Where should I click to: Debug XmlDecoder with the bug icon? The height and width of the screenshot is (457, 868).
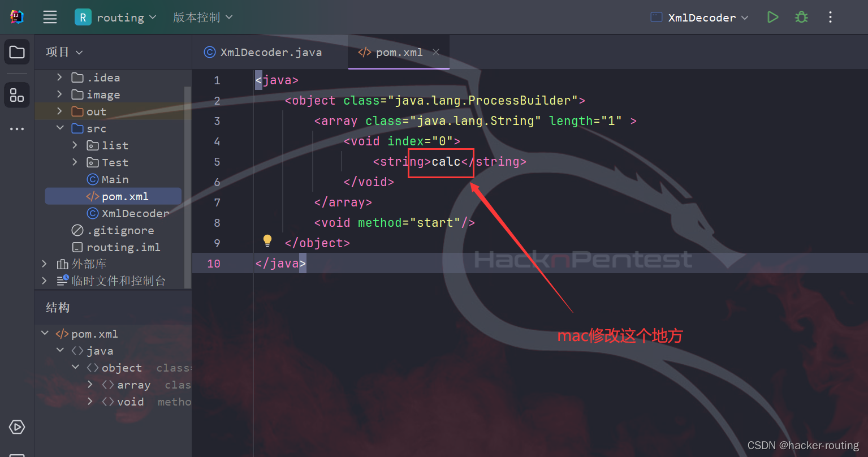[x=801, y=18]
